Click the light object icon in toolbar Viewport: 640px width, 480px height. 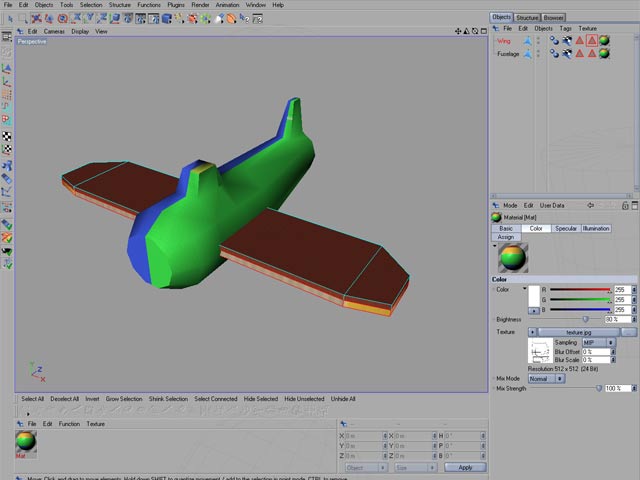(x=219, y=18)
